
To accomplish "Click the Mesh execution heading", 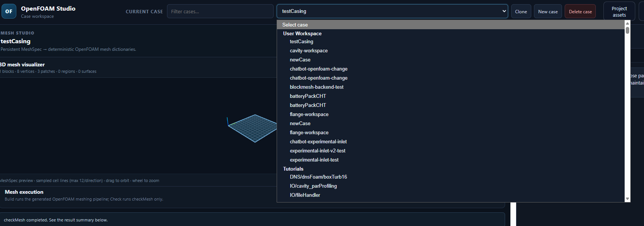I will [24, 192].
